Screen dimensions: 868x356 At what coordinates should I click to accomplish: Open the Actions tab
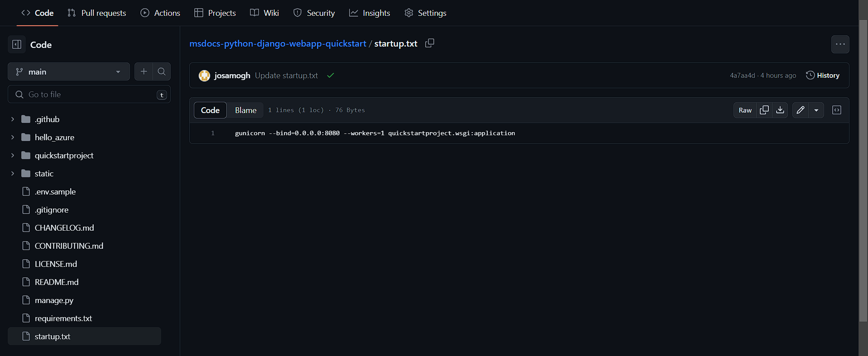[160, 13]
